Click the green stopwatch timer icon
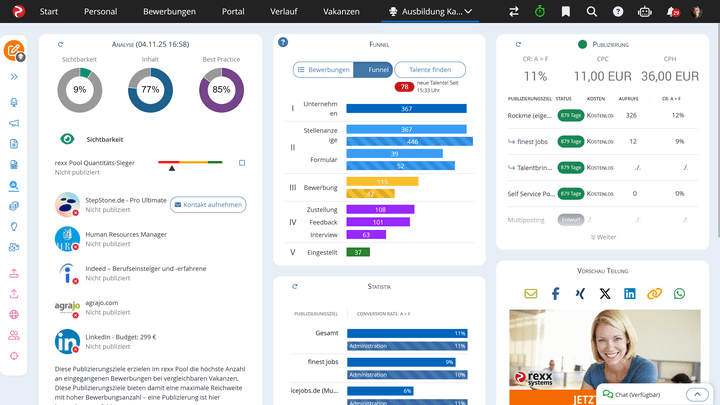720x405 pixels. point(540,12)
